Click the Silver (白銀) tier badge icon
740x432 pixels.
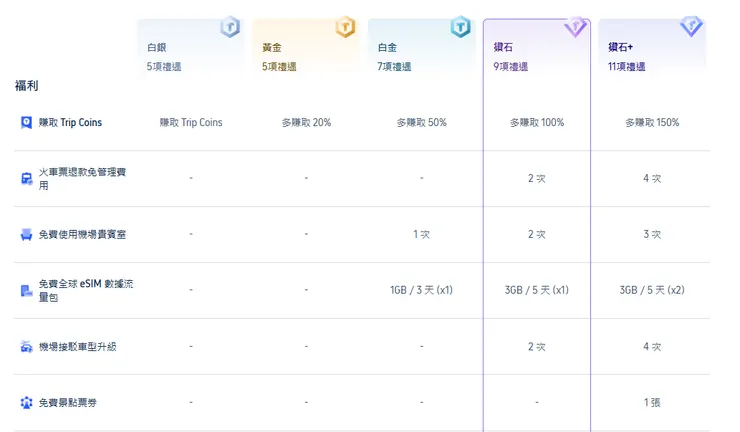(x=230, y=27)
